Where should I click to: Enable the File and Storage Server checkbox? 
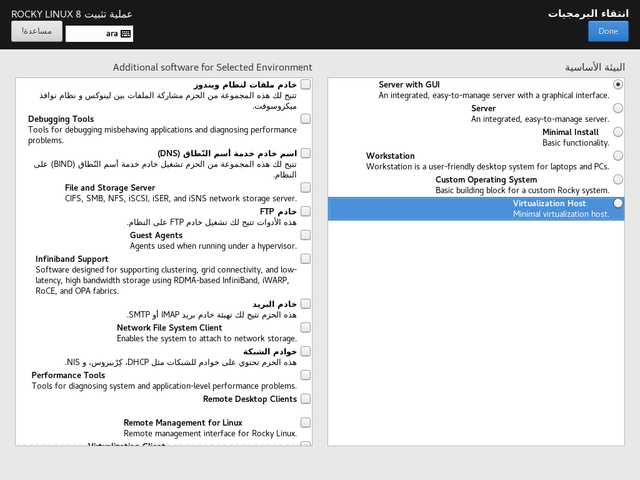305,187
